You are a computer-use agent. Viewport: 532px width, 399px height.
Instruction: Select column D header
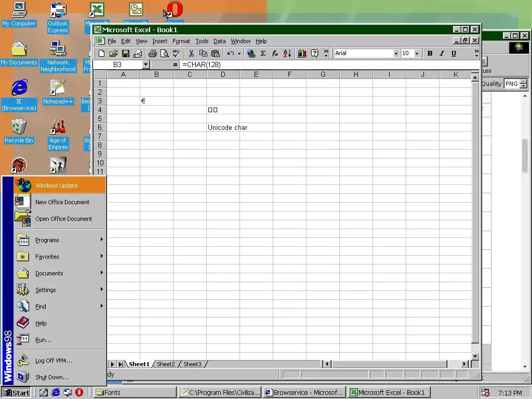(223, 74)
